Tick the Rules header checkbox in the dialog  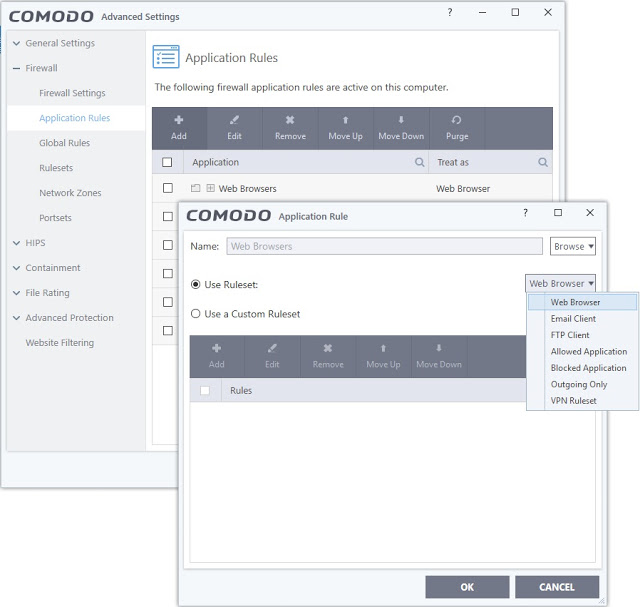pyautogui.click(x=205, y=390)
